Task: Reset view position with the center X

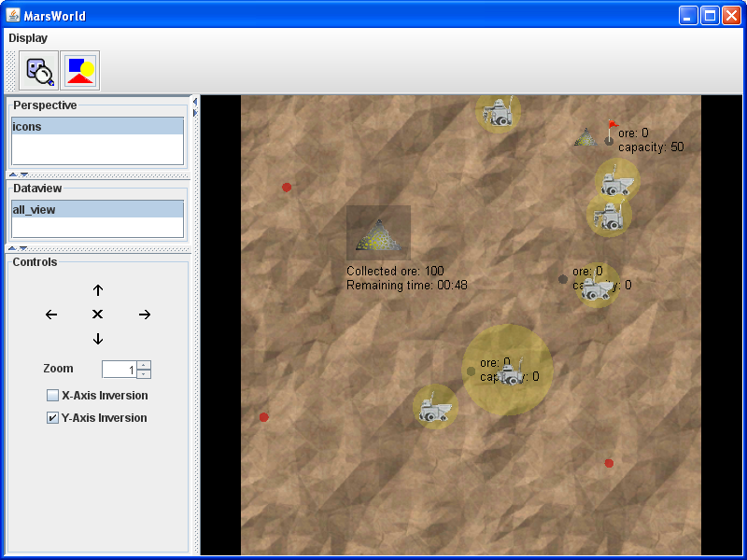Action: pyautogui.click(x=98, y=315)
